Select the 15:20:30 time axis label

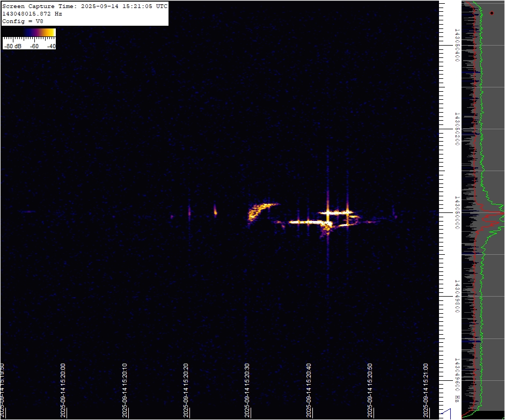[x=247, y=390]
